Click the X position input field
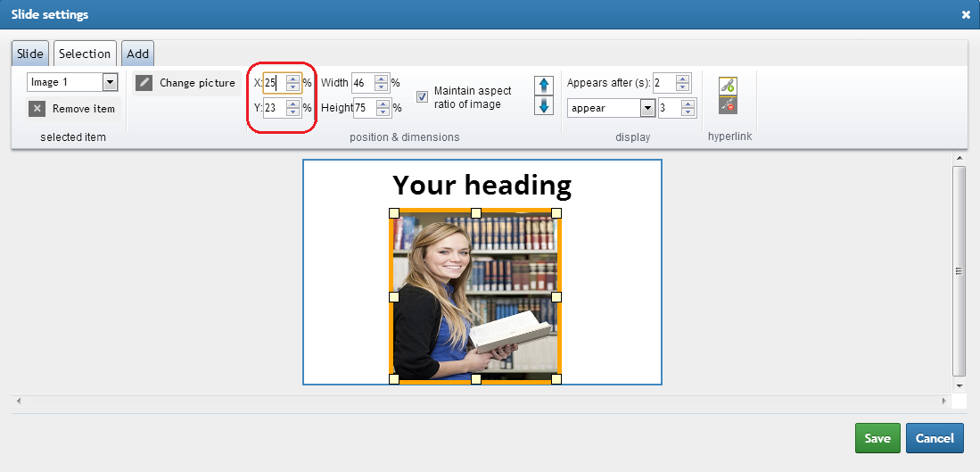980x472 pixels. coord(275,82)
